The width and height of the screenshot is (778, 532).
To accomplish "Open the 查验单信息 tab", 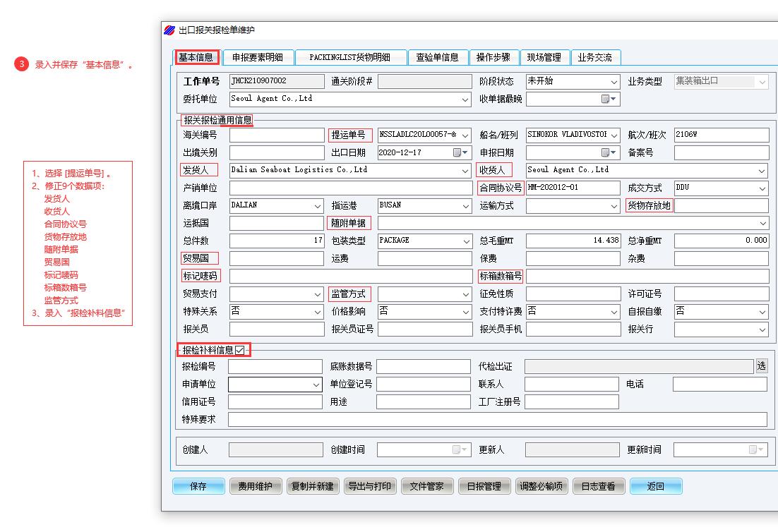I will coord(437,58).
